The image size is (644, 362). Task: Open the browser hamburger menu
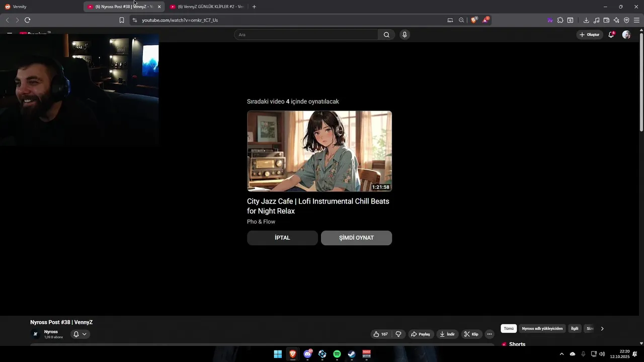636,20
